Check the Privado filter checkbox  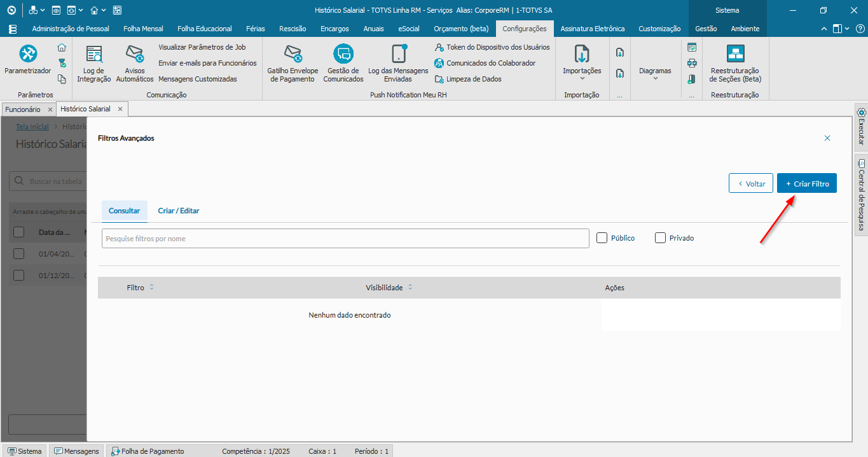(x=660, y=237)
